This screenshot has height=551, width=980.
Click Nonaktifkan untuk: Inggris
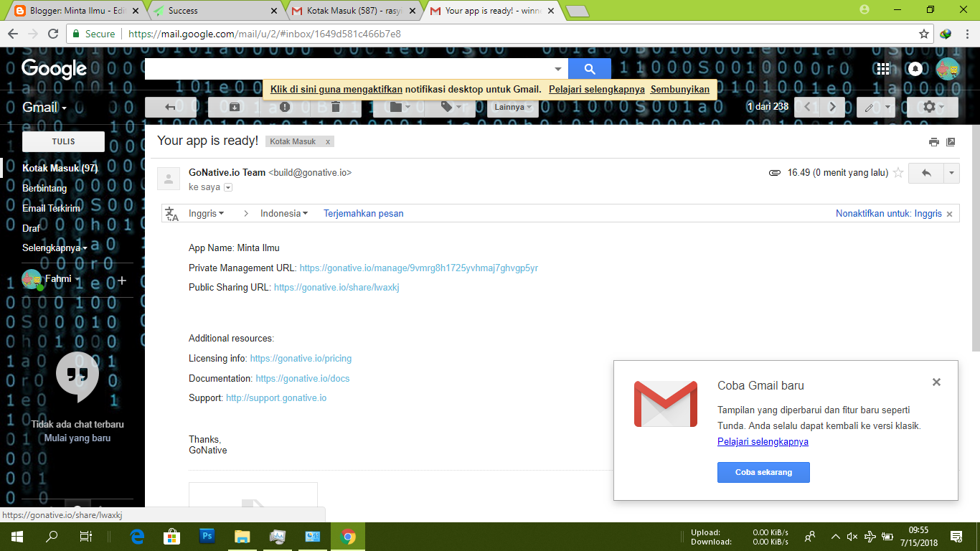(889, 213)
